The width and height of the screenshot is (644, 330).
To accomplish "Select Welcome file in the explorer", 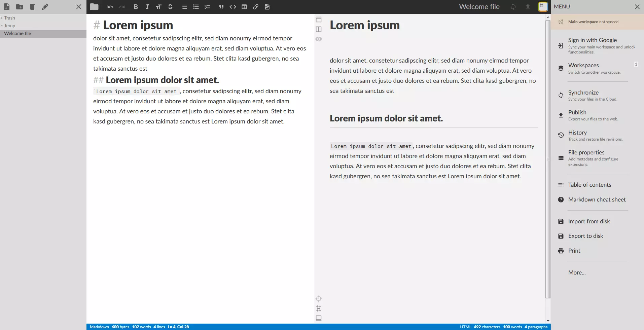I will 43,33.
